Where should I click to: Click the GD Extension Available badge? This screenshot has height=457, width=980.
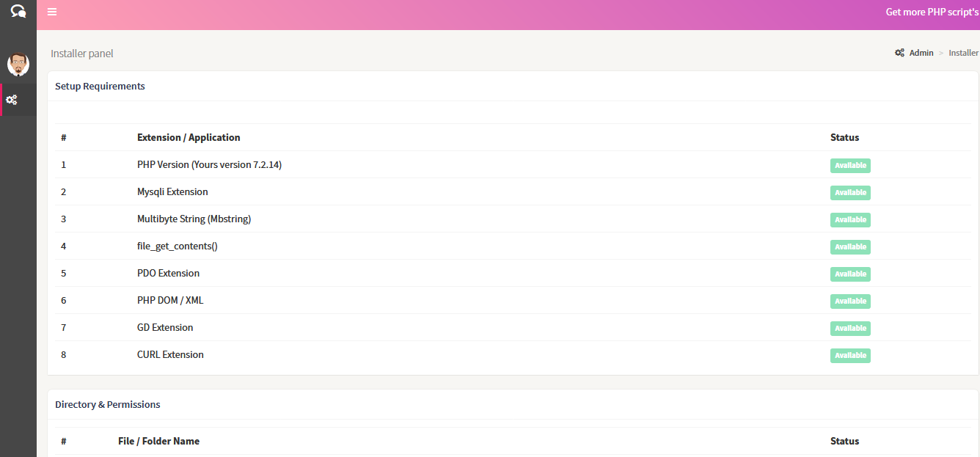pyautogui.click(x=850, y=329)
